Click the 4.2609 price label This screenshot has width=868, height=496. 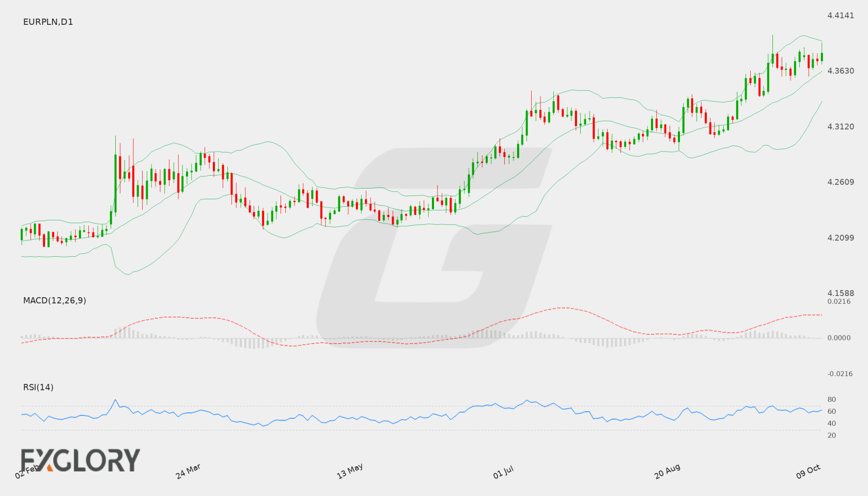[841, 182]
